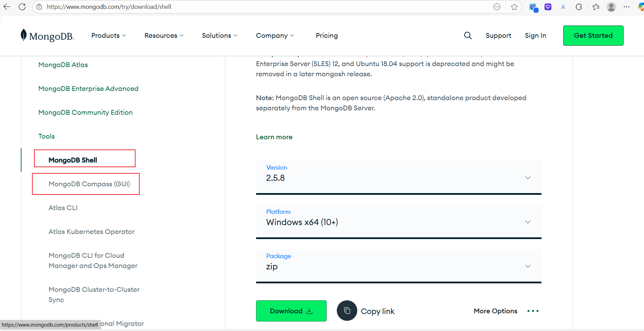Viewport: 644px width, 331px height.
Task: Click the More Options three-dot icon
Action: 533,311
